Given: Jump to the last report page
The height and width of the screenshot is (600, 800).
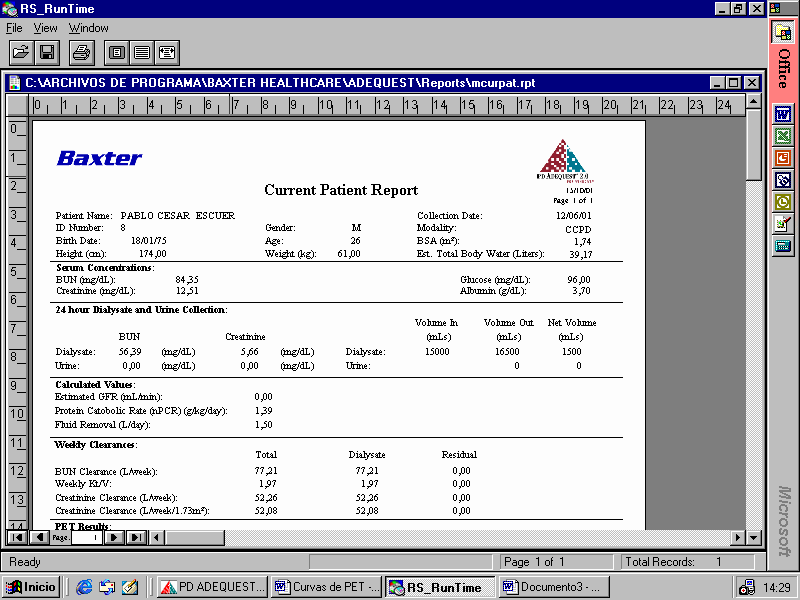Looking at the screenshot, I should coord(136,537).
